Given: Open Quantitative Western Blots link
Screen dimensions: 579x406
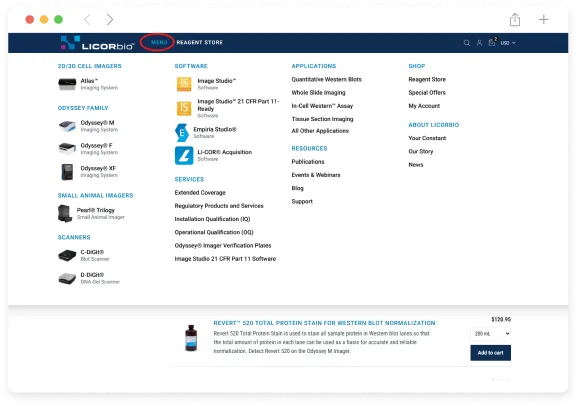Looking at the screenshot, I should tap(326, 79).
